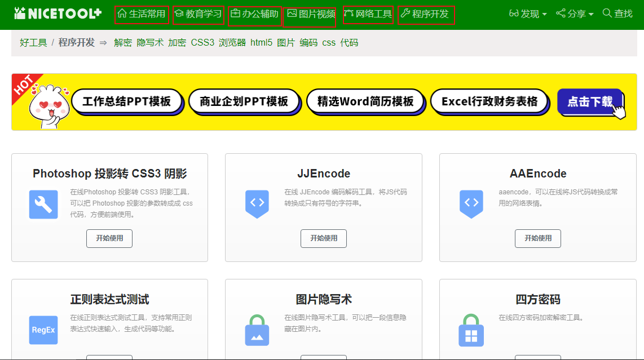
Task: Select the 浏览器 tag
Action: click(x=232, y=43)
